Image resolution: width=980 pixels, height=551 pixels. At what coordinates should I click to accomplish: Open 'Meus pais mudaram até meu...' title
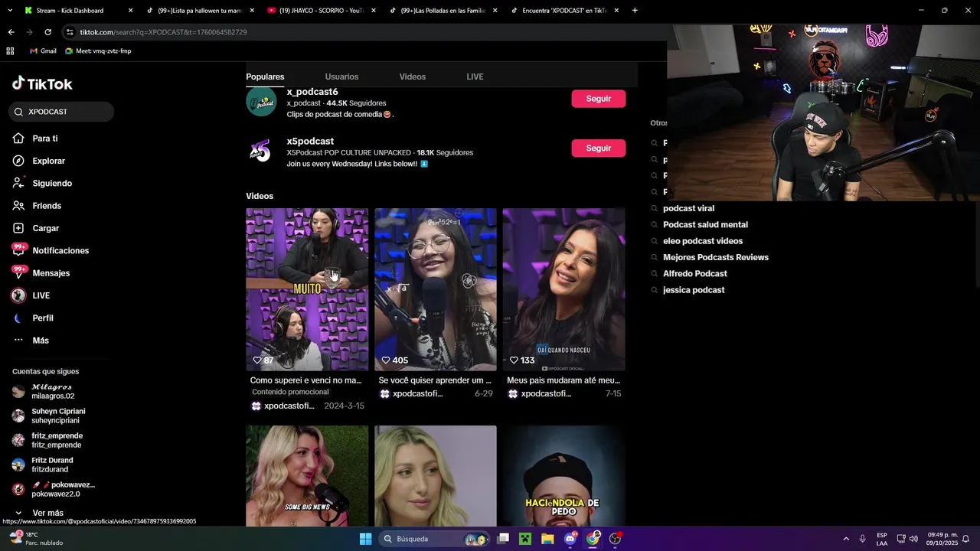(x=563, y=380)
